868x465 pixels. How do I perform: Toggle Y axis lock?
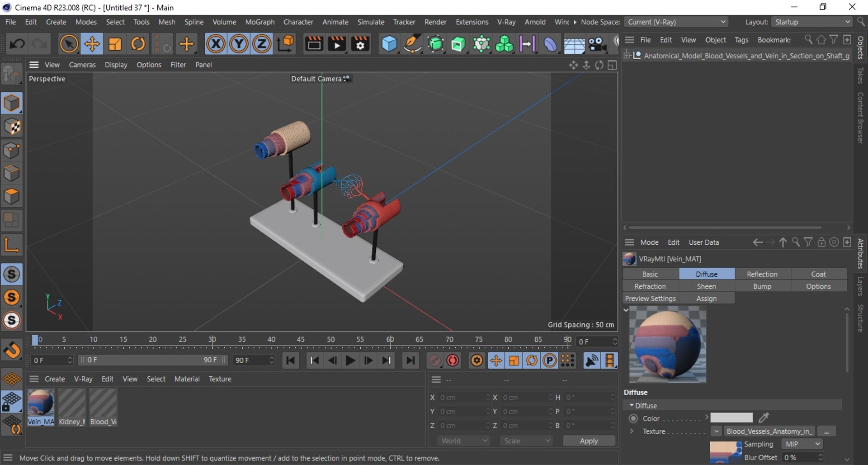click(239, 44)
